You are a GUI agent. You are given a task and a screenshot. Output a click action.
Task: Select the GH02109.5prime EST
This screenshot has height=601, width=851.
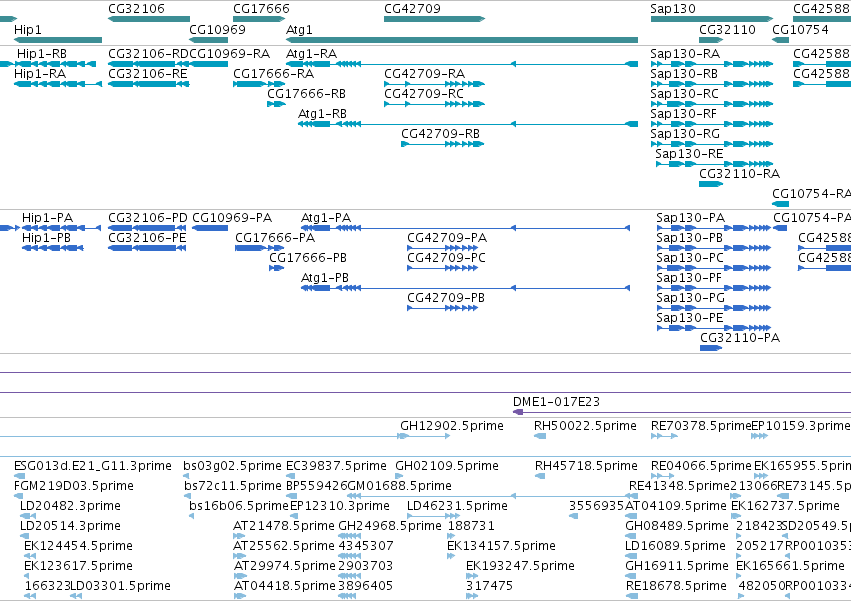[x=401, y=476]
